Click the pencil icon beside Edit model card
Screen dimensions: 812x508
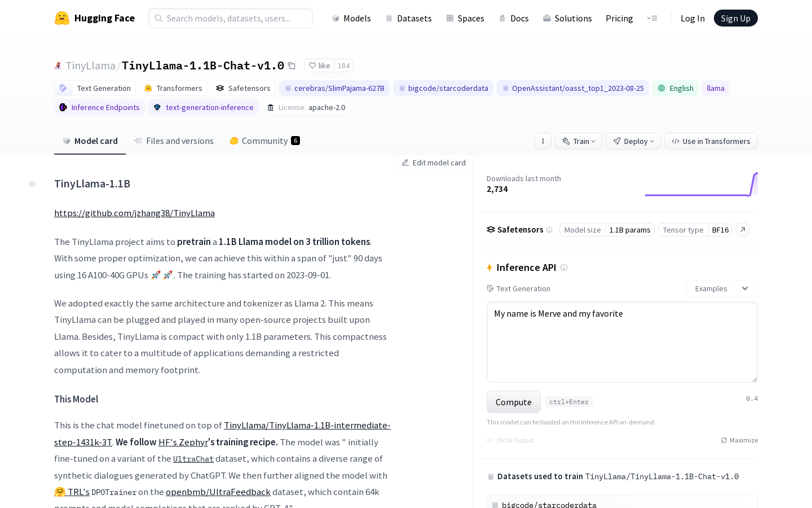tap(405, 163)
